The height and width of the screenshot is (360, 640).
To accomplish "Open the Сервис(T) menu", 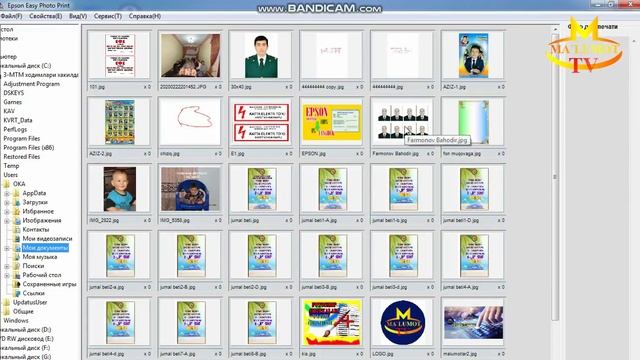I will point(108,16).
